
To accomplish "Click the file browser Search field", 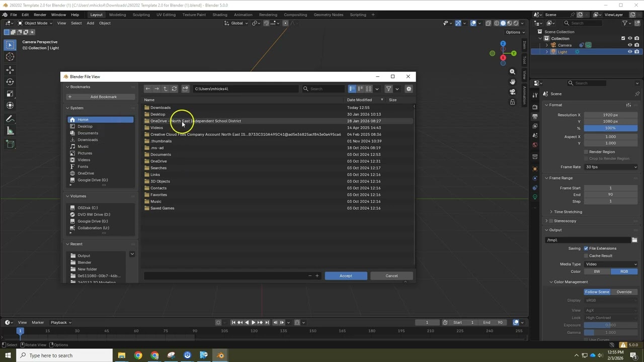I will (x=323, y=89).
